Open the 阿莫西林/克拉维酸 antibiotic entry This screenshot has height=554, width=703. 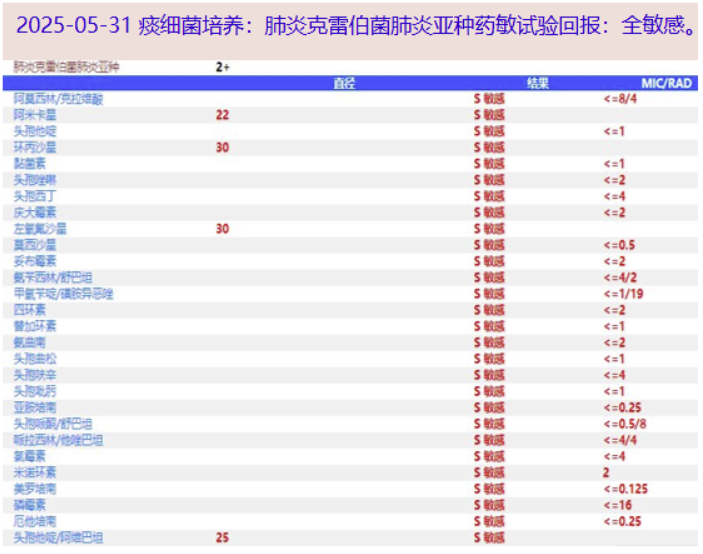58,99
